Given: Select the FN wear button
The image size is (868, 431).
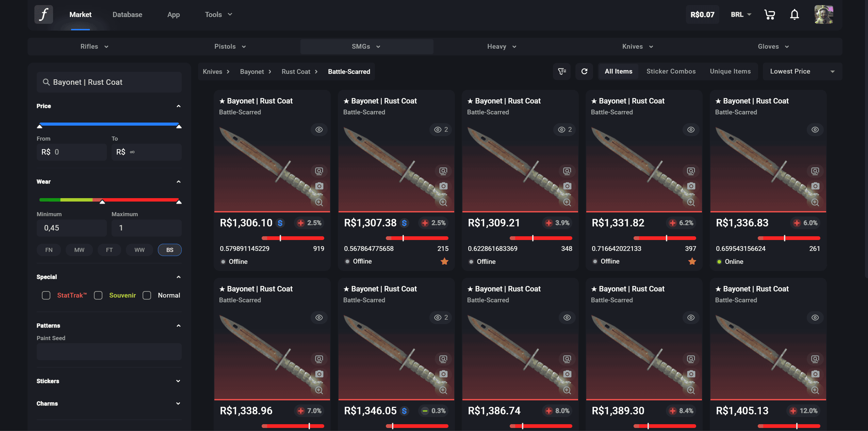Looking at the screenshot, I should (49, 250).
